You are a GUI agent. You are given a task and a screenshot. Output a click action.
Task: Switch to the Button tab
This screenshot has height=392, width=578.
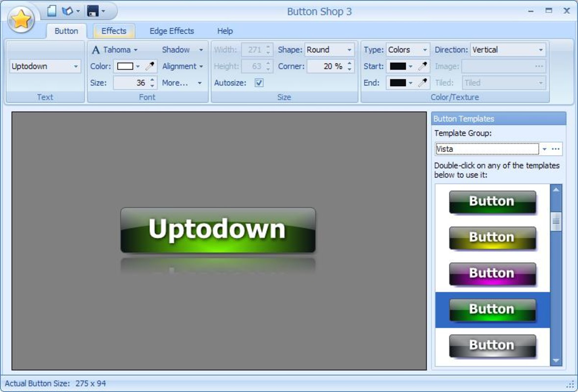pyautogui.click(x=66, y=31)
